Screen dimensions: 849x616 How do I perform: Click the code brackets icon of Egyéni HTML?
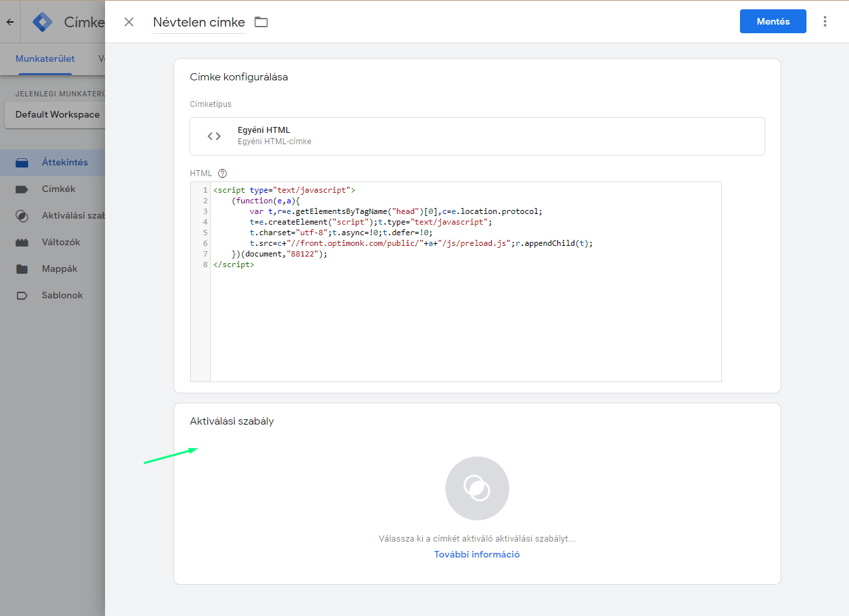(214, 136)
